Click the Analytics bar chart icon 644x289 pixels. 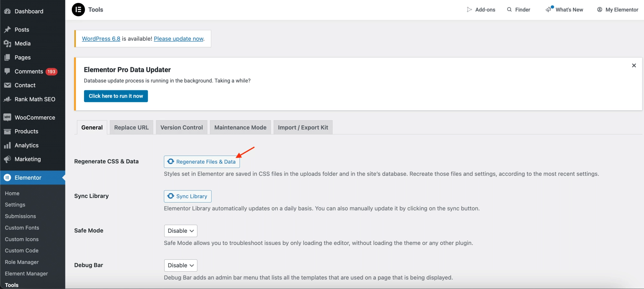pos(7,145)
